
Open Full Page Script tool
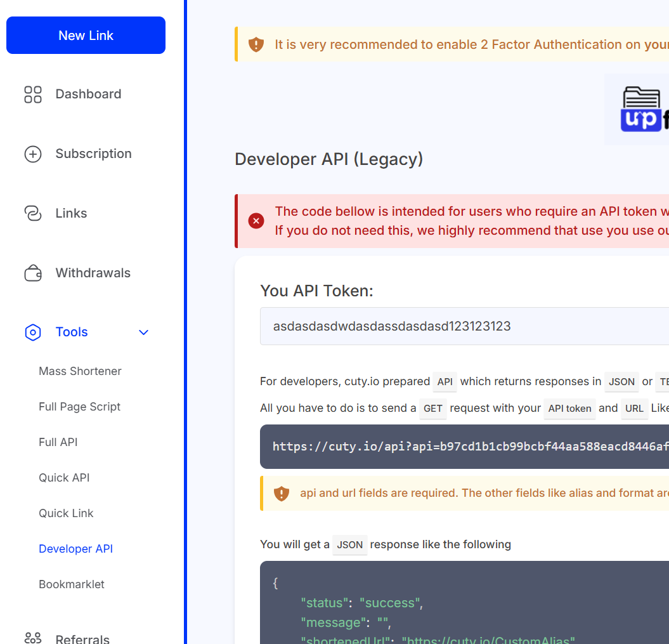pyautogui.click(x=79, y=407)
